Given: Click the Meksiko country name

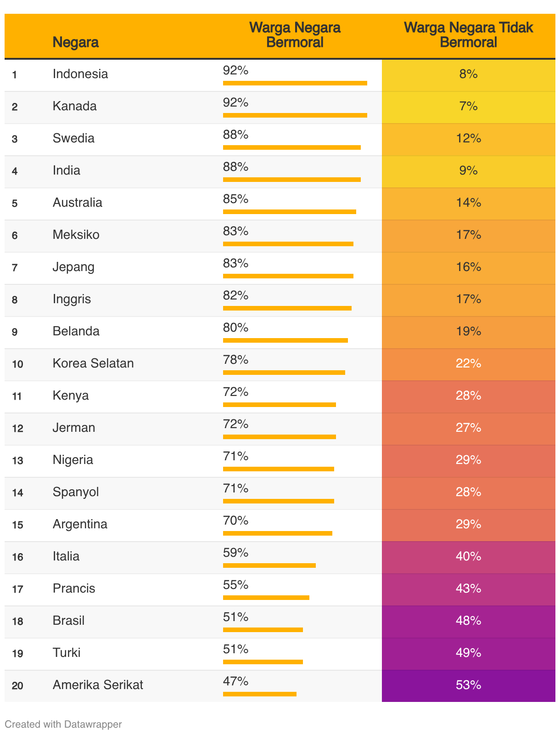Looking at the screenshot, I should 76,235.
